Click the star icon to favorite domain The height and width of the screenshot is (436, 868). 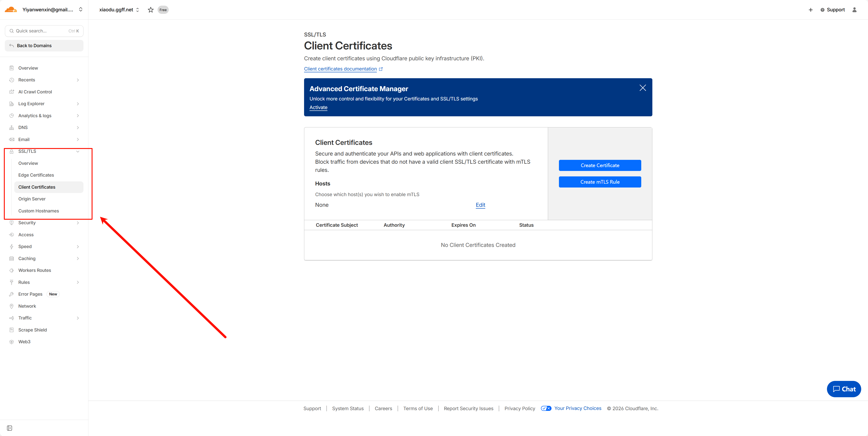pyautogui.click(x=151, y=10)
